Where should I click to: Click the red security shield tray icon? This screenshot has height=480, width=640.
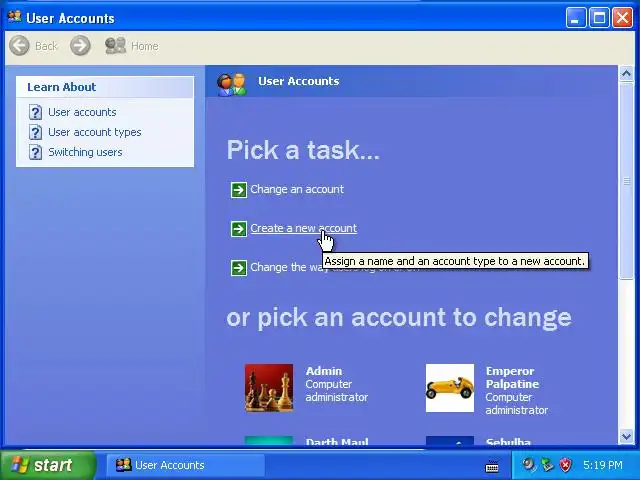pyautogui.click(x=565, y=464)
